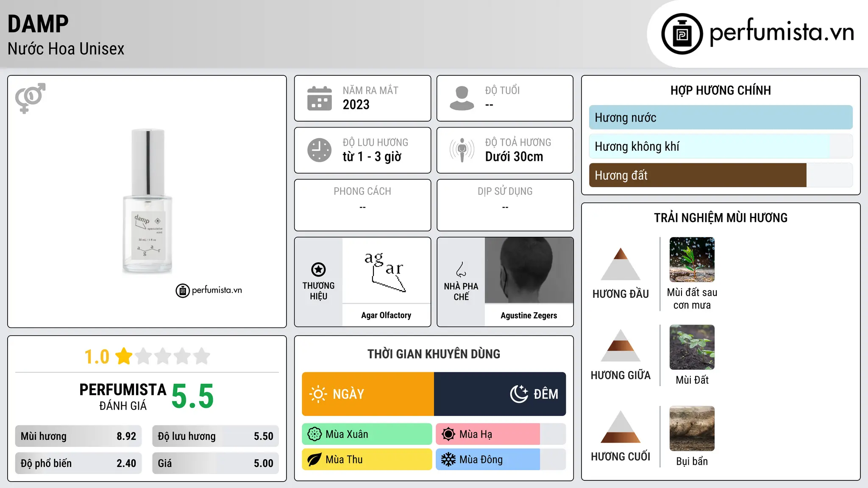Click the Agustine Zegers perfumer name link
Viewport: 868px width, 488px height.
529,315
